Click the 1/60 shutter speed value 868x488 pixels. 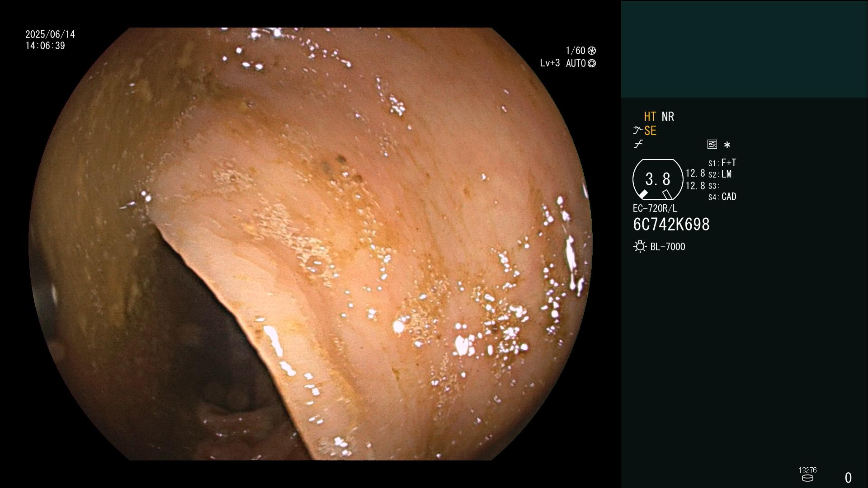tap(576, 51)
